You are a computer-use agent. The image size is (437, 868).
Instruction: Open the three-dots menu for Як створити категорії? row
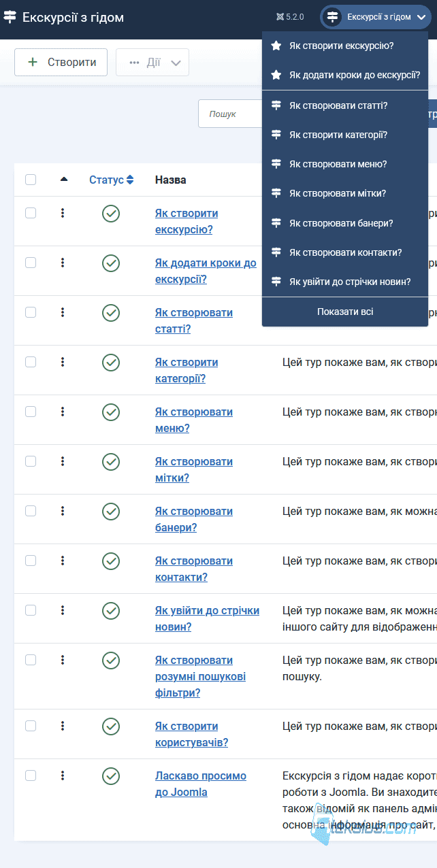coord(63,362)
